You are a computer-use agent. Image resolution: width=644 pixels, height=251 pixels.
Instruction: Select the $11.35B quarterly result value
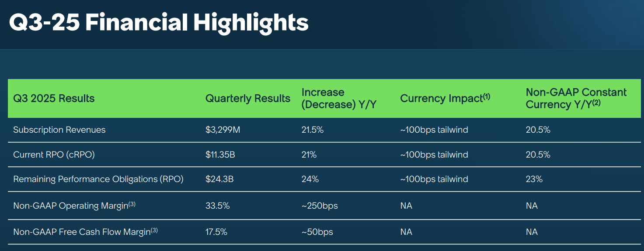(x=220, y=155)
